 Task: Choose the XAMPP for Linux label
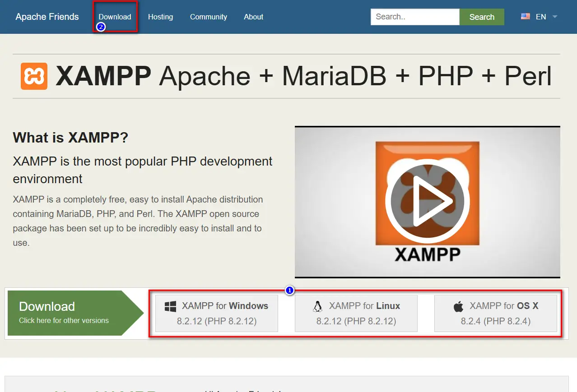click(364, 306)
